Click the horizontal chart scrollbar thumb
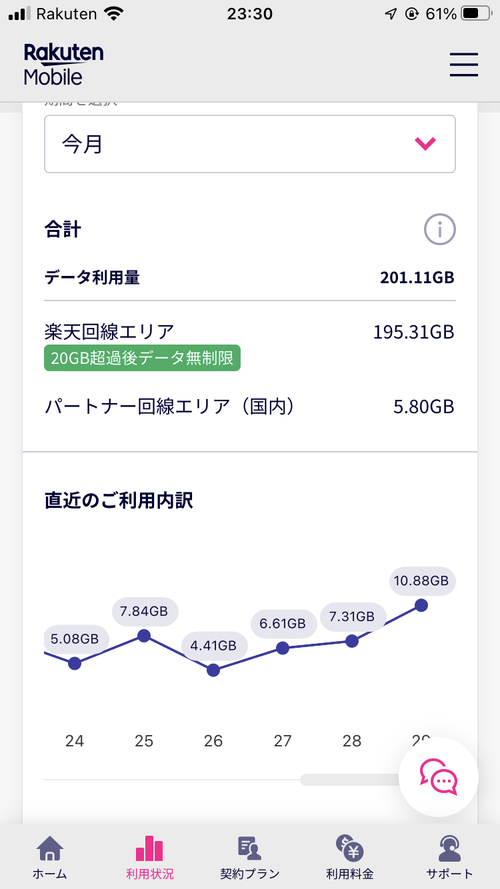This screenshot has height=889, width=500. click(351, 780)
